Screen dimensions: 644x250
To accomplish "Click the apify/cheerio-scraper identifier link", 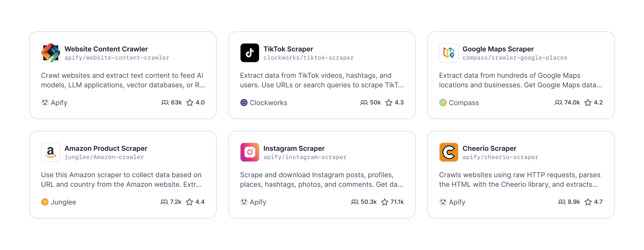I will pos(501,157).
